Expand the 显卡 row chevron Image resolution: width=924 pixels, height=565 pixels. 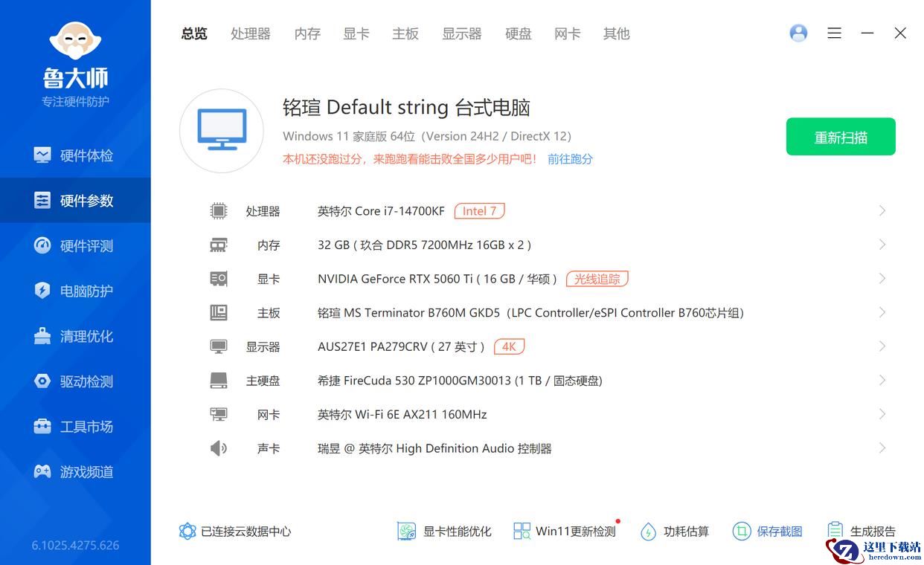coord(882,279)
